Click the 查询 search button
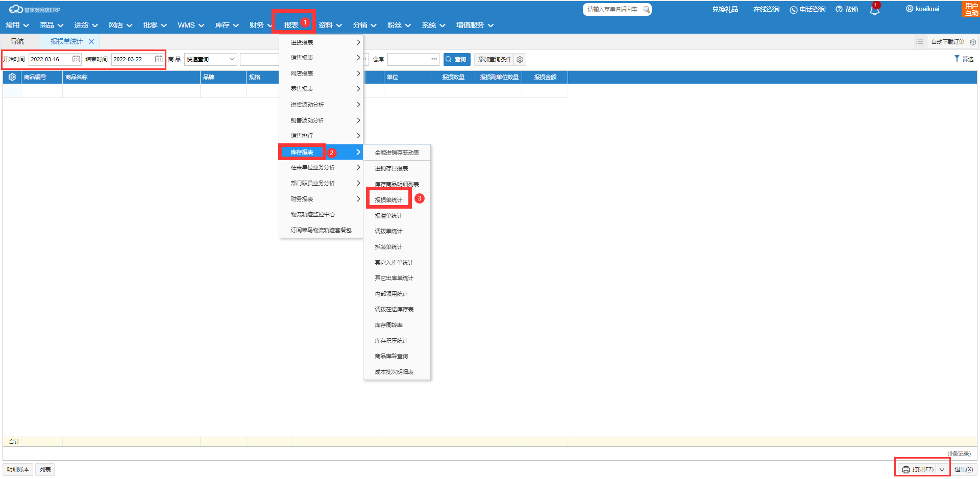This screenshot has height=479, width=980. pyautogui.click(x=456, y=59)
